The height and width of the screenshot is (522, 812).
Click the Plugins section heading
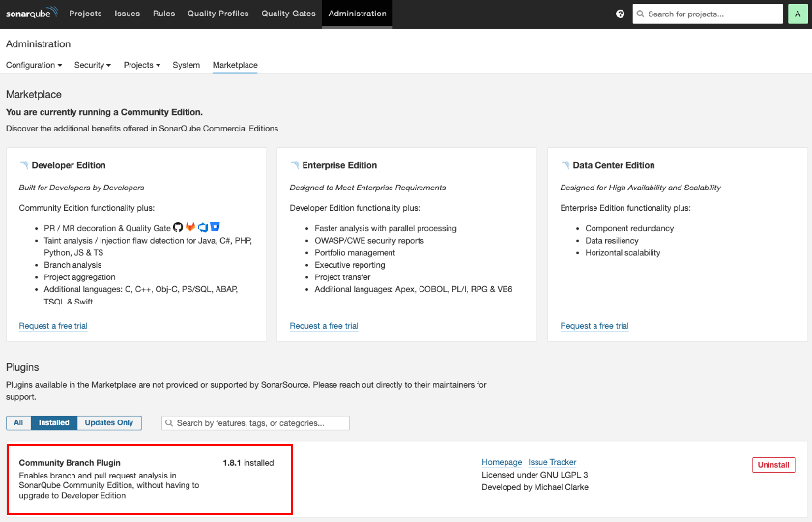coord(22,367)
